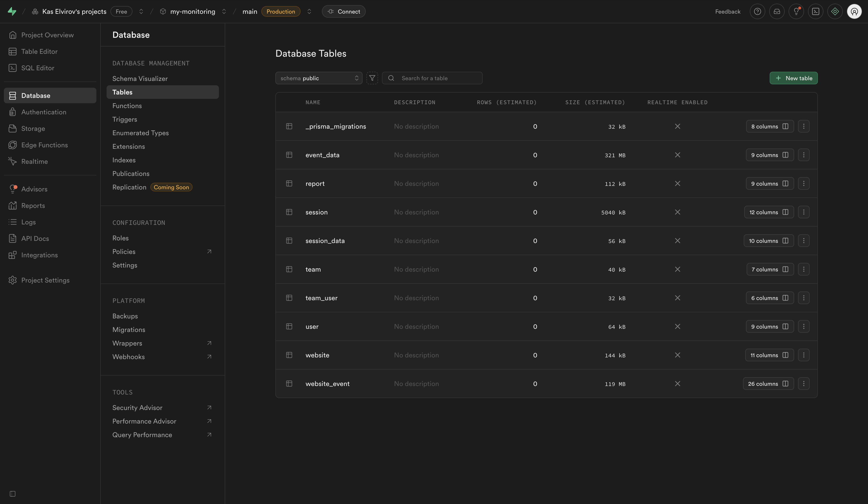Open Table Editor in left sidebar

click(39, 51)
